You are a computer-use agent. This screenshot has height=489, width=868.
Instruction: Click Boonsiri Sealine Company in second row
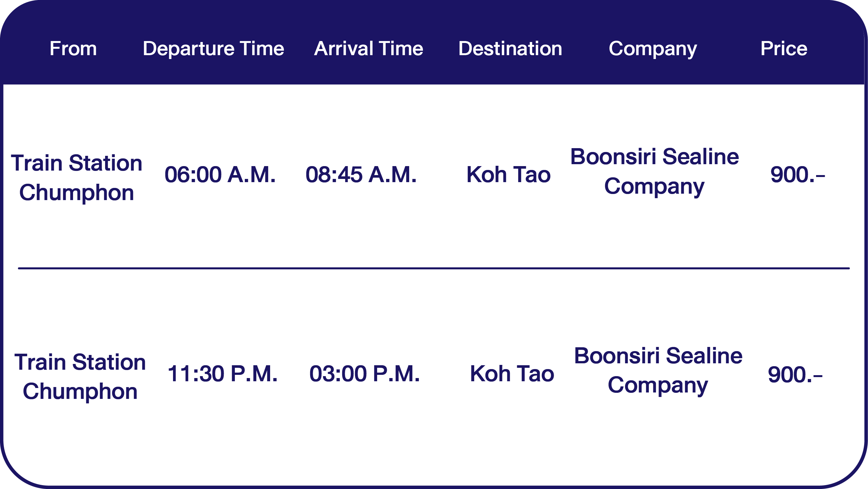click(x=658, y=370)
